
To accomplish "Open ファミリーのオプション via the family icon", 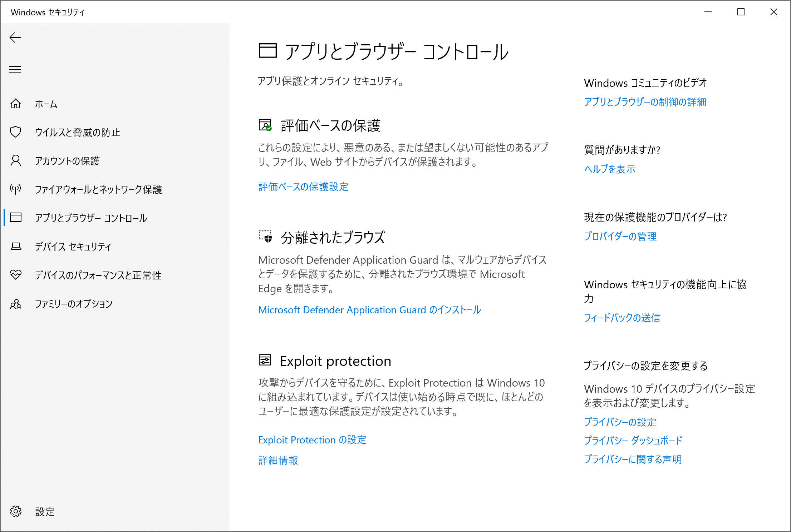I will click(x=15, y=304).
